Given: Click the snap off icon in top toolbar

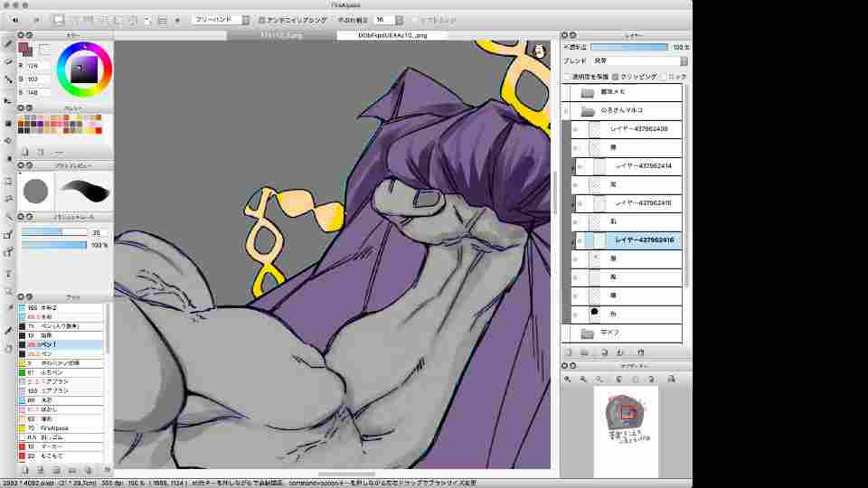Looking at the screenshot, I should point(58,20).
